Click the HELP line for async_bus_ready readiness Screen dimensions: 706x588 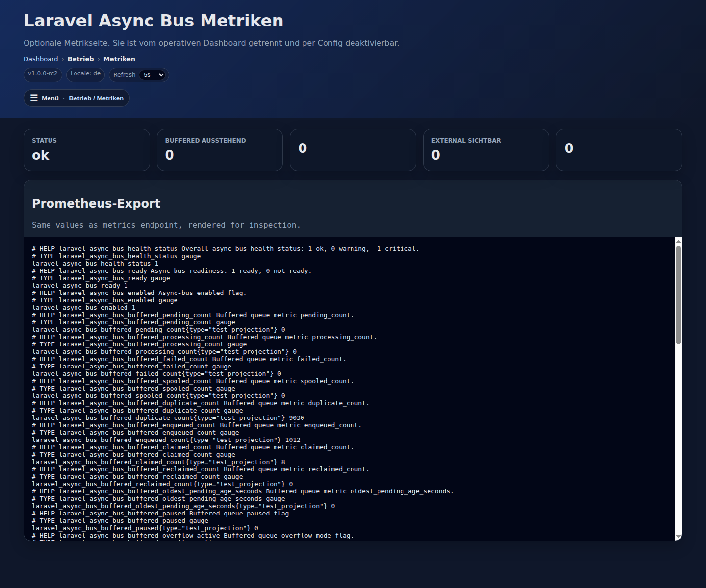tap(172, 271)
